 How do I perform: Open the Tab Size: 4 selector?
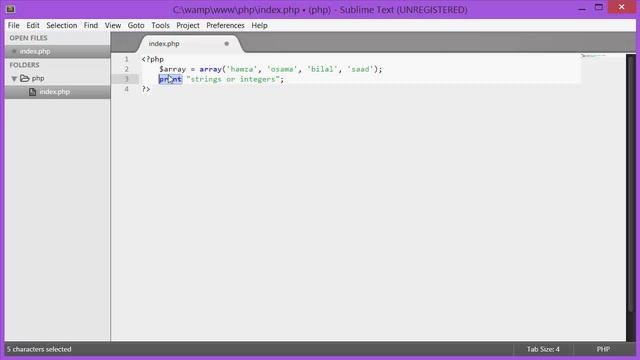click(x=543, y=349)
